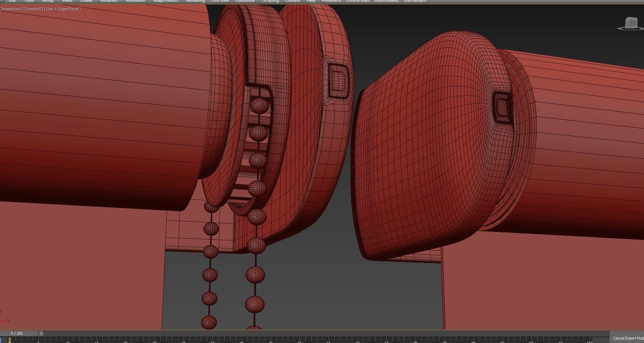Image resolution: width=644 pixels, height=343 pixels.
Task: Open the Standard shading label menu
Action: coord(33,9)
